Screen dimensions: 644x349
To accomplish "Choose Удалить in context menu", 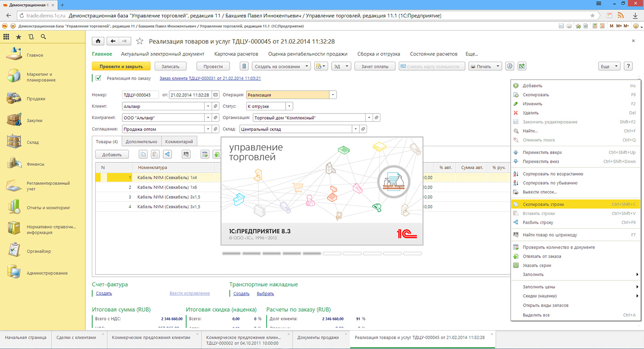I will (575, 113).
